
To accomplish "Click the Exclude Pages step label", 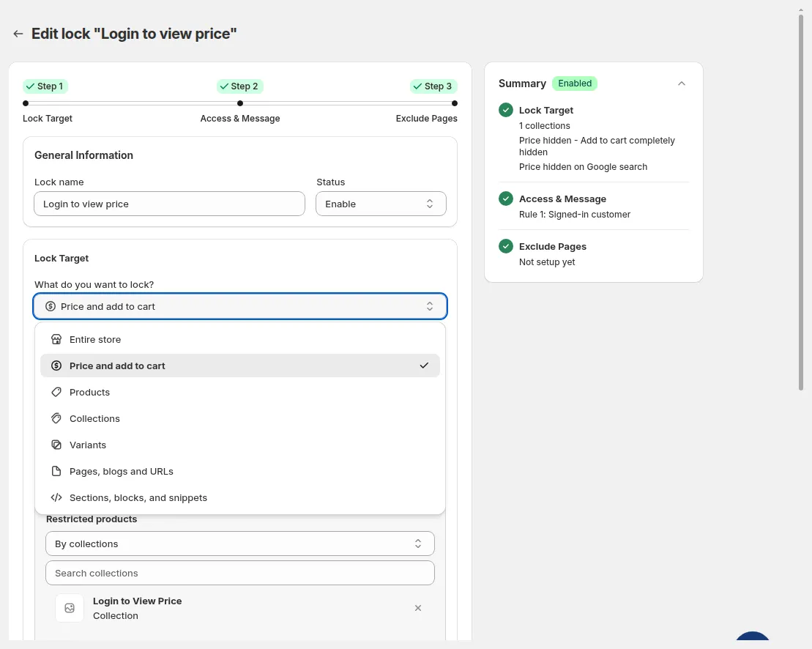I will pyautogui.click(x=427, y=119).
